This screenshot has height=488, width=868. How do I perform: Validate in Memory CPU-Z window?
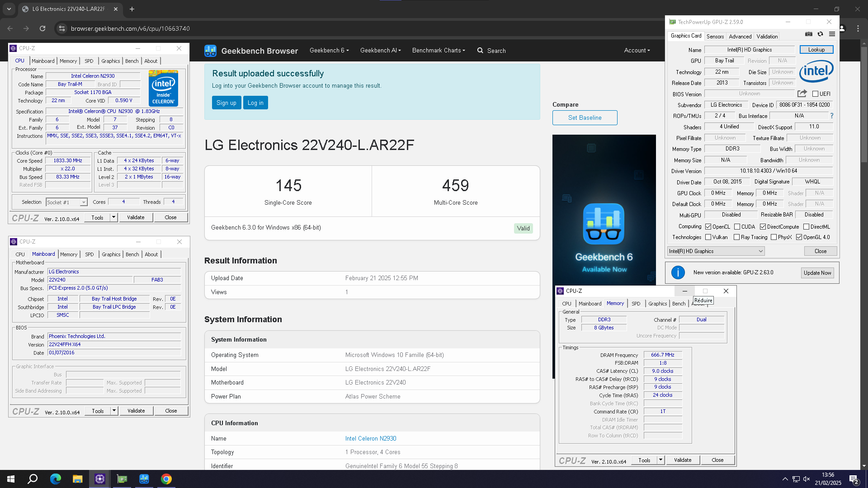[683, 460]
